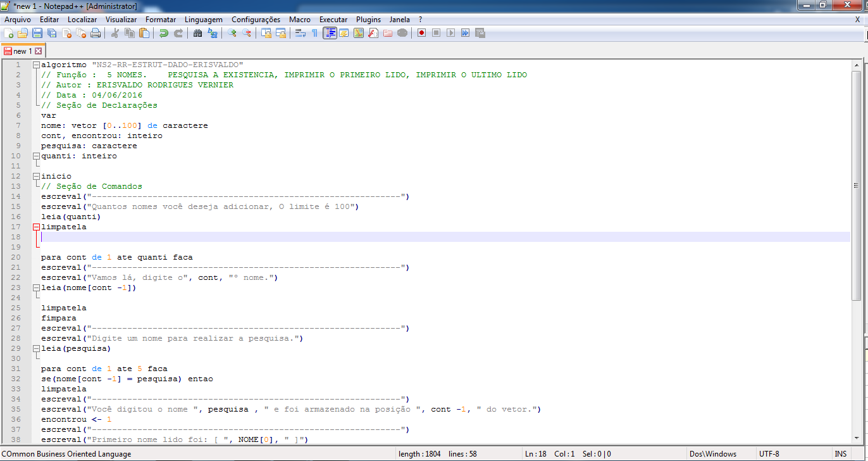Close the 'new 1' tab with its red X
Image resolution: width=868 pixels, height=461 pixels.
[38, 51]
